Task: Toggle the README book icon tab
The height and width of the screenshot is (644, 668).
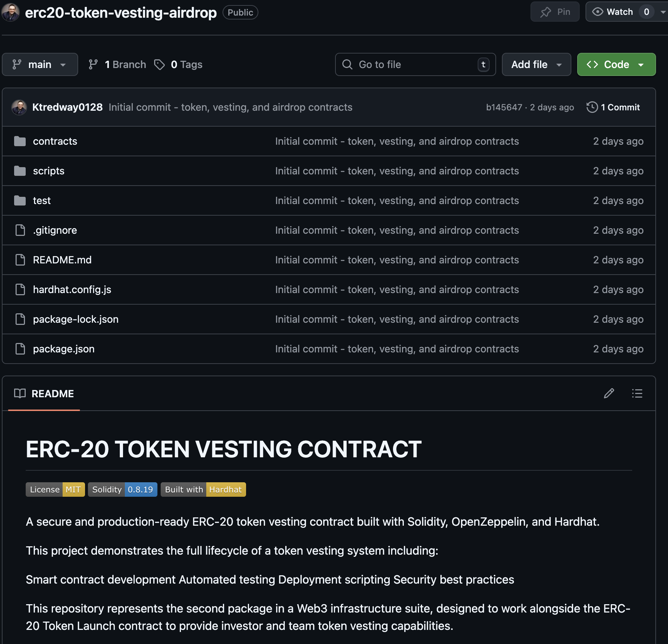Action: click(20, 394)
